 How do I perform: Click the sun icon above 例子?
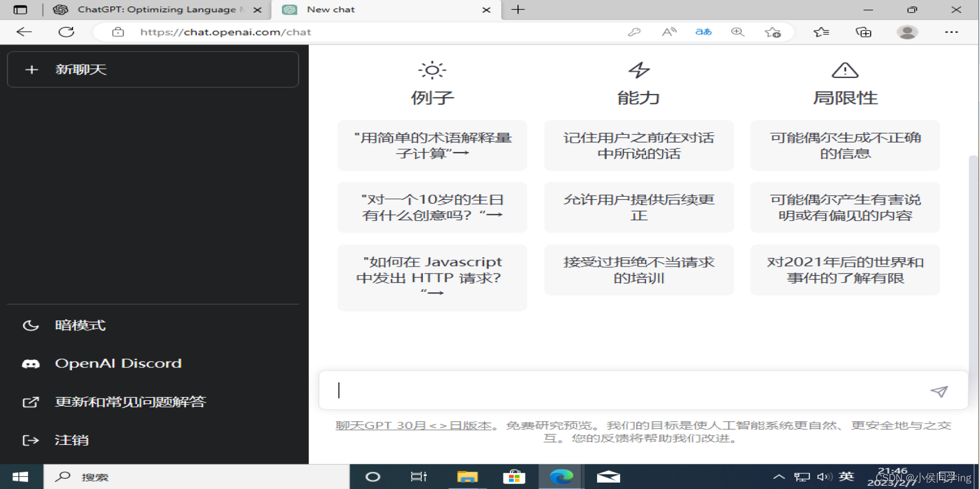click(x=432, y=70)
